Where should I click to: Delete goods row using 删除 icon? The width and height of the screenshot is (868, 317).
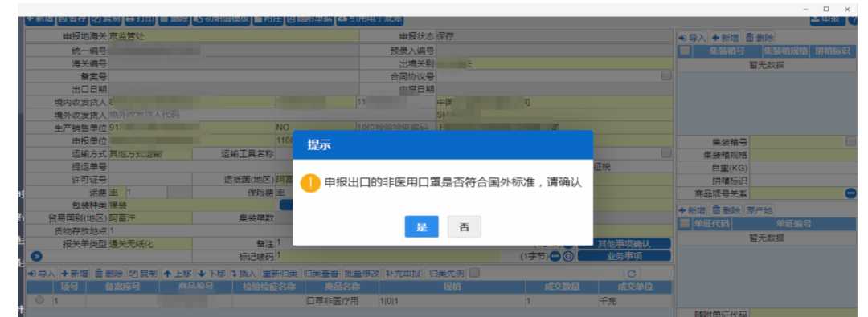[x=109, y=274]
